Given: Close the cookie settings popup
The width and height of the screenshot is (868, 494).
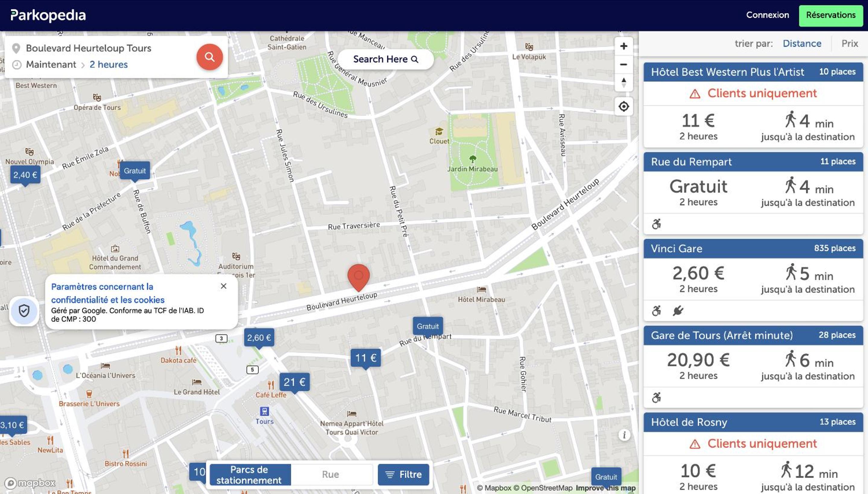Looking at the screenshot, I should click(223, 286).
